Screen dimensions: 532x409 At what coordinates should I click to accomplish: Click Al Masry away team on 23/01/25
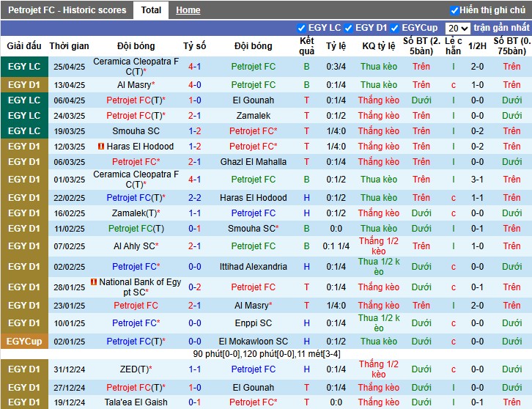click(253, 306)
